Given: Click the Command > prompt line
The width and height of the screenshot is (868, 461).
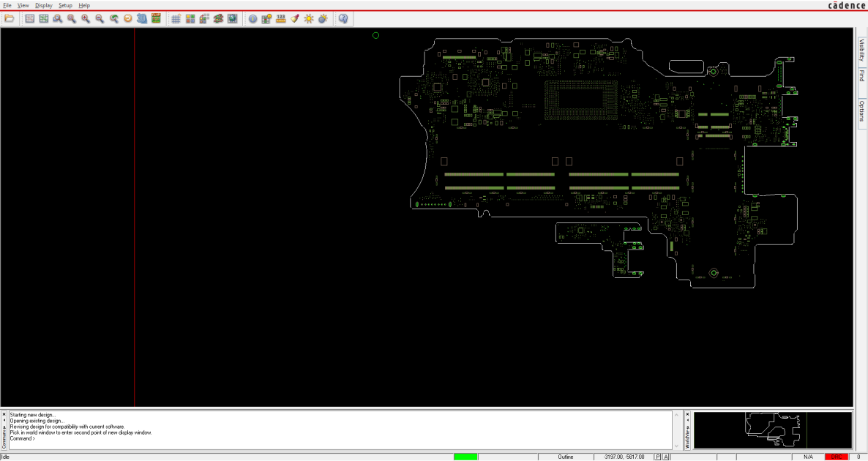Looking at the screenshot, I should [22, 438].
